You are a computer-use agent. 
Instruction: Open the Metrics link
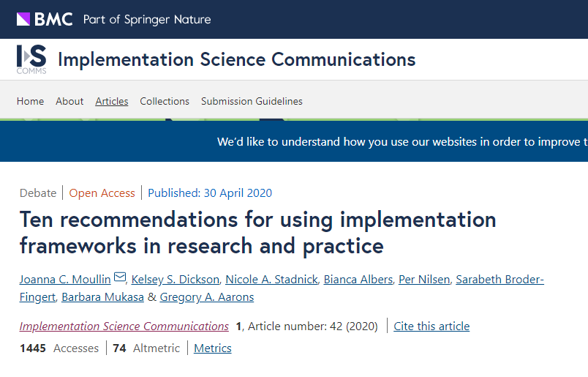[x=213, y=348]
